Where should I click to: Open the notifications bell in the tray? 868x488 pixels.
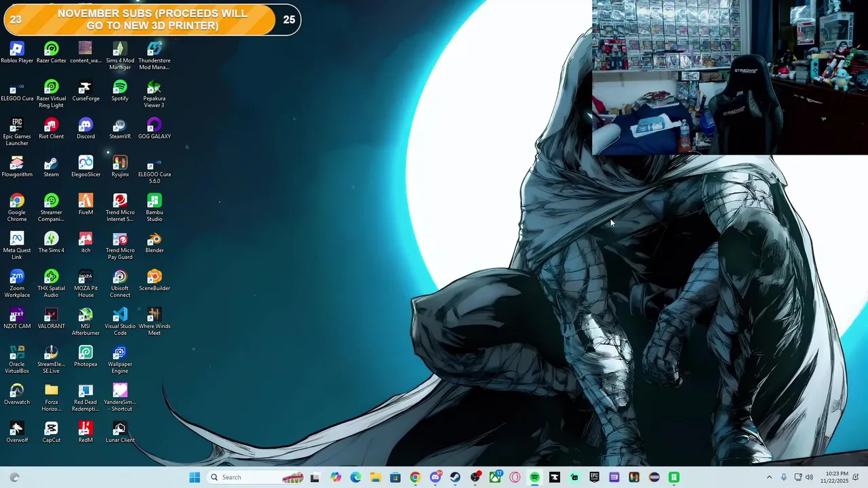pyautogui.click(x=856, y=477)
